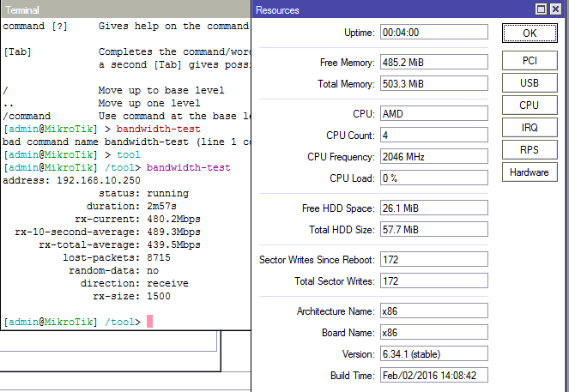Click the bad command name error line
The image size is (569, 392).
[x=126, y=142]
